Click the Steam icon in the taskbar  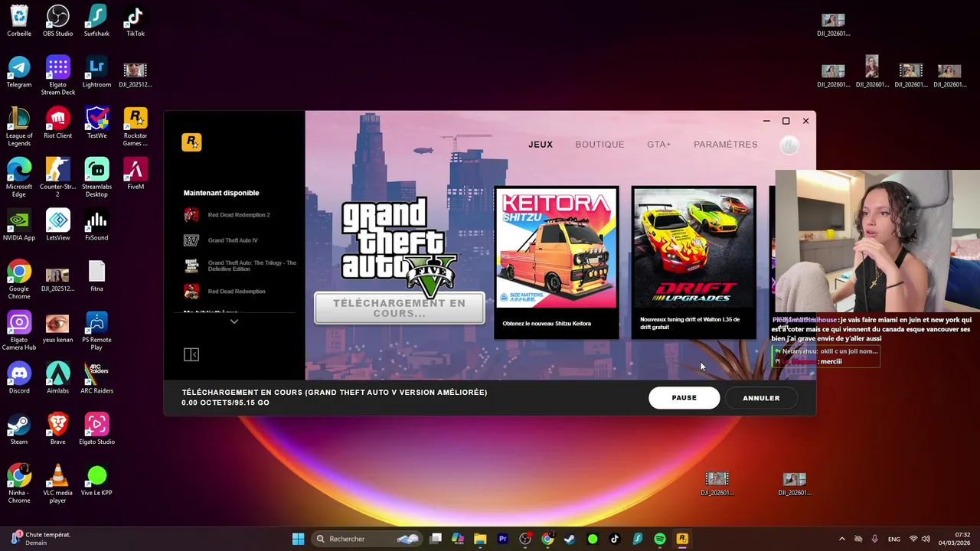point(570,539)
